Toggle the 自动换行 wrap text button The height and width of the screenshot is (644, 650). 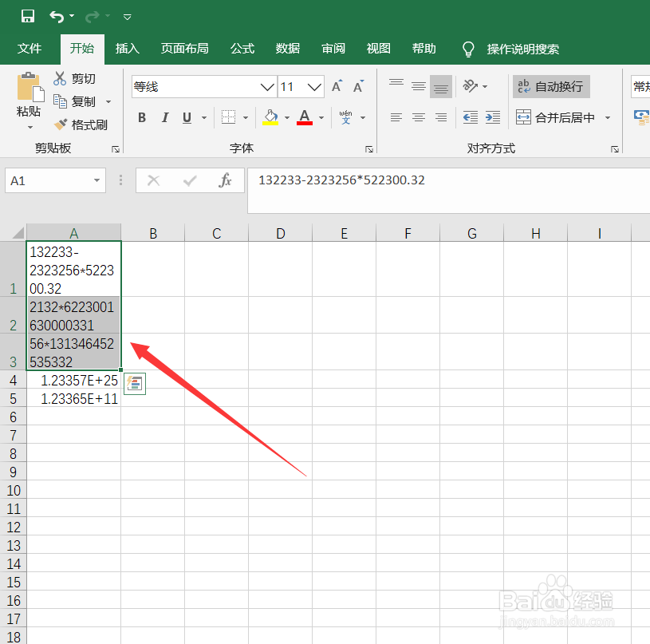(x=551, y=86)
